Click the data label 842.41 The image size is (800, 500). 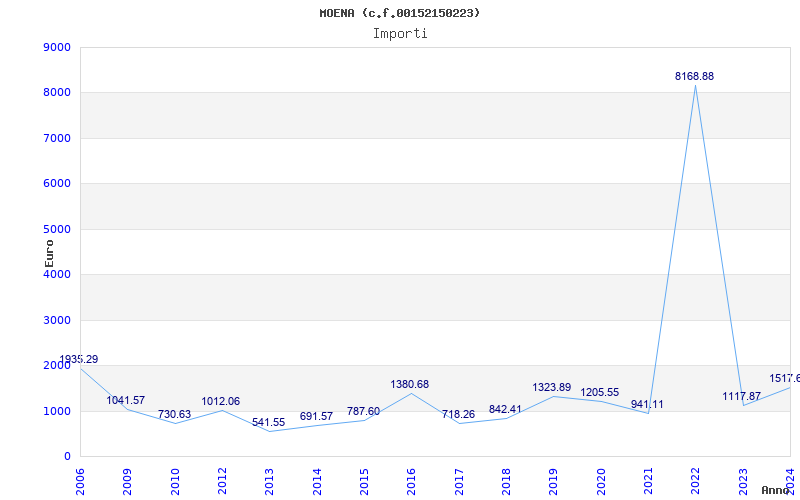[505, 409]
